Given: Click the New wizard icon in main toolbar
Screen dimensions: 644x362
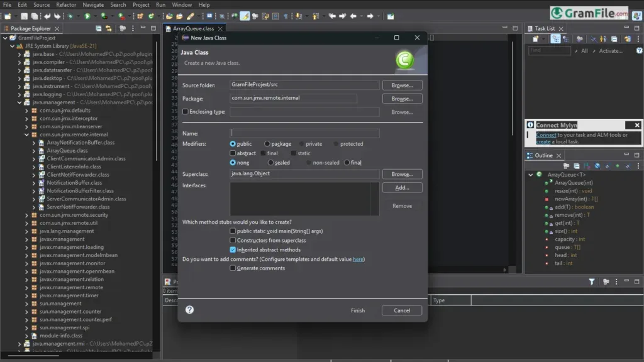Looking at the screenshot, I should click(8, 16).
